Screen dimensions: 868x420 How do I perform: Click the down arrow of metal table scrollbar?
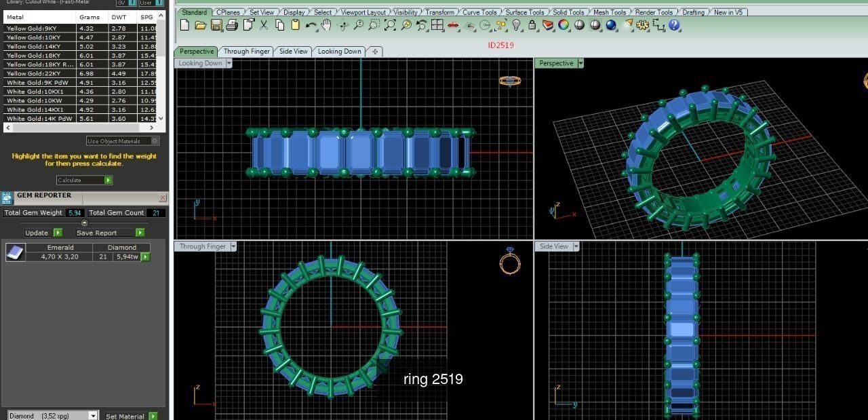click(x=161, y=118)
